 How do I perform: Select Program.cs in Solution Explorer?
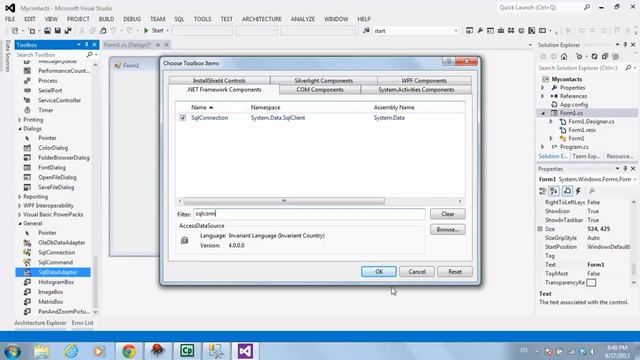pos(574,147)
